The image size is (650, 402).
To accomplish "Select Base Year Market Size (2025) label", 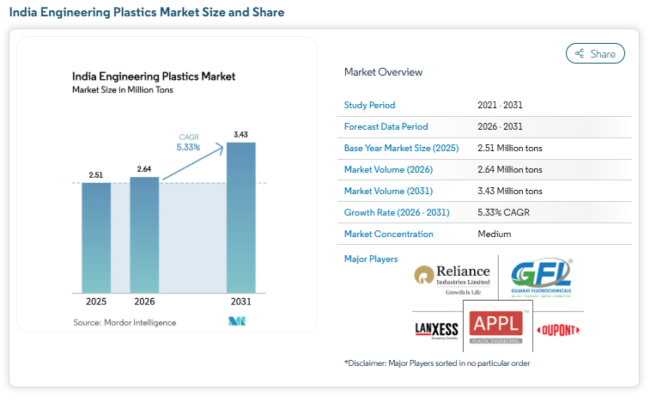I will coord(401,148).
